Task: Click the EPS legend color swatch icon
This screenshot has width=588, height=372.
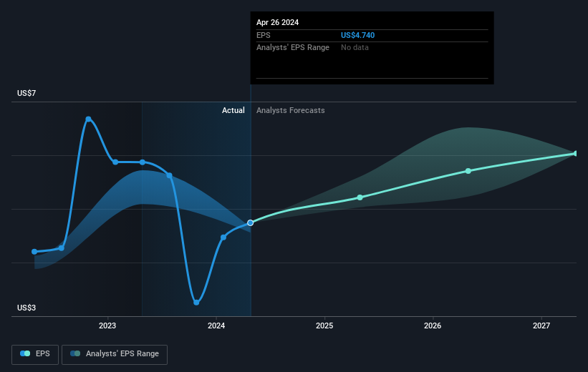Action: tap(25, 353)
